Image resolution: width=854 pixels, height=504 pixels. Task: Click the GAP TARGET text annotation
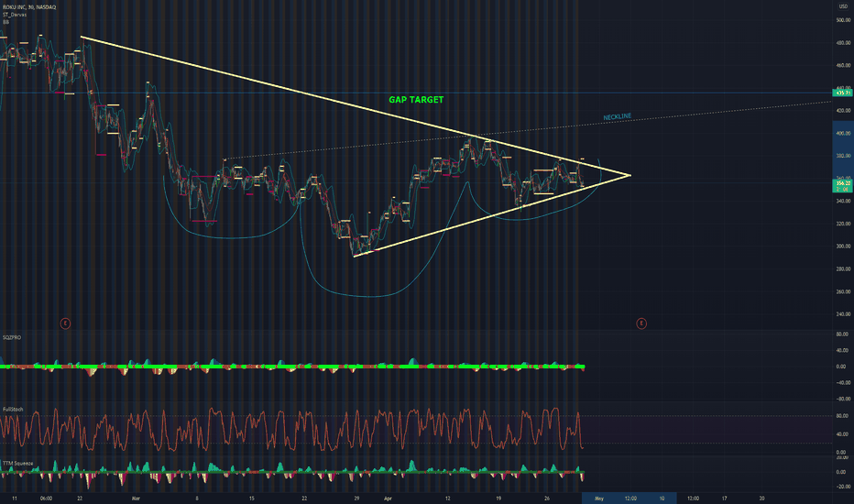click(x=416, y=100)
